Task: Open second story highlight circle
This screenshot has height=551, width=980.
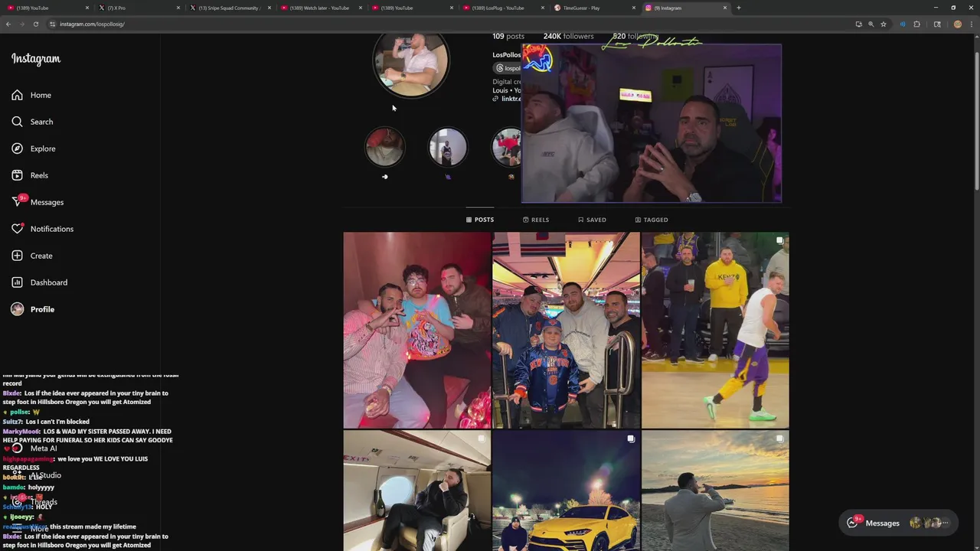Action: (448, 147)
